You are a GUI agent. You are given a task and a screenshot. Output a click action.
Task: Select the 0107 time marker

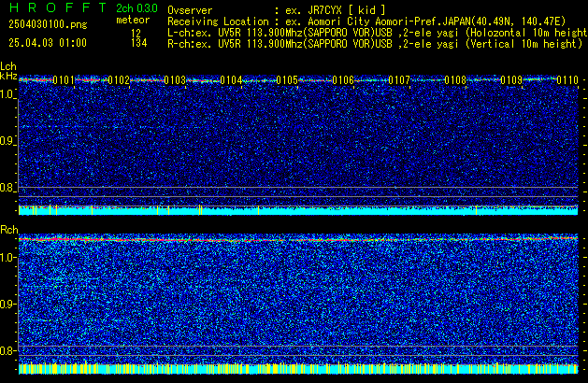click(x=399, y=80)
